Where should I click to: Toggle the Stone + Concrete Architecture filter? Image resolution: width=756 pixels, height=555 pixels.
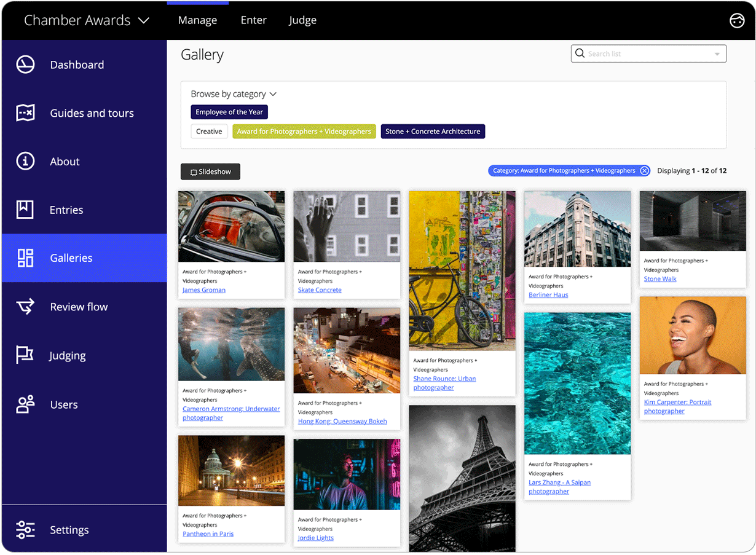pyautogui.click(x=433, y=131)
